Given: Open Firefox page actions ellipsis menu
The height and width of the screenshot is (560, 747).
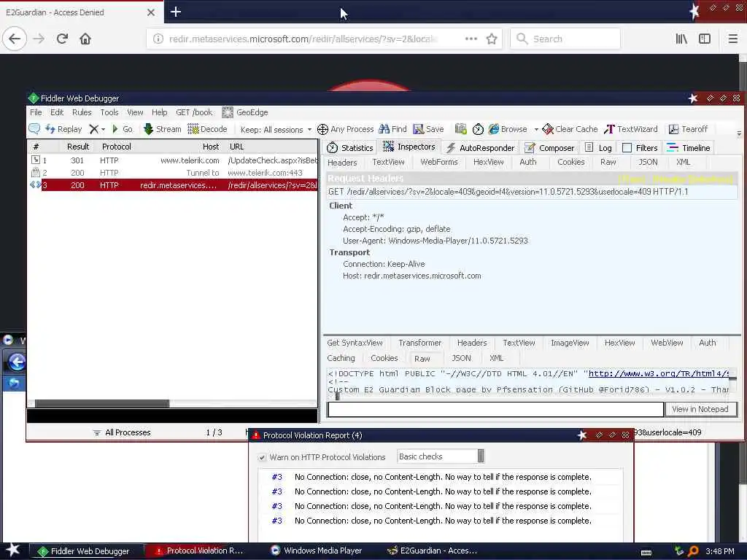Looking at the screenshot, I should coord(471,39).
